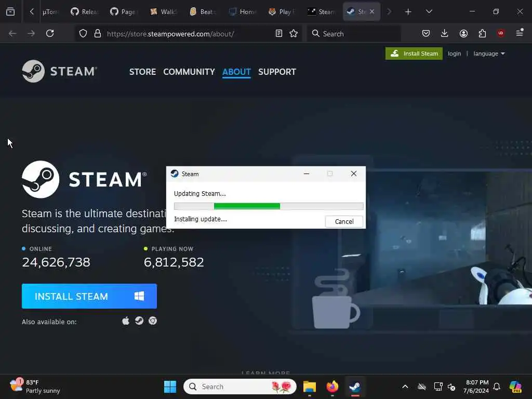532x399 pixels.
Task: Click the browser Search box
Action: [x=354, y=33]
